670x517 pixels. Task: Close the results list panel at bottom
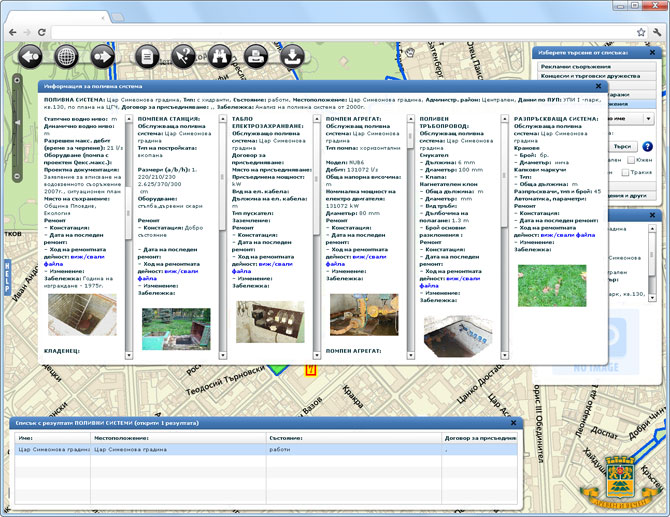[x=514, y=423]
